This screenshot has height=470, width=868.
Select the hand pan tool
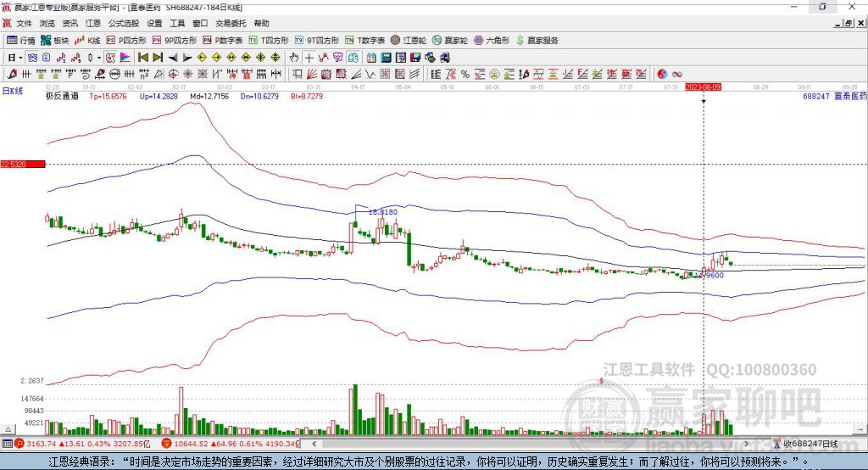coord(294,58)
